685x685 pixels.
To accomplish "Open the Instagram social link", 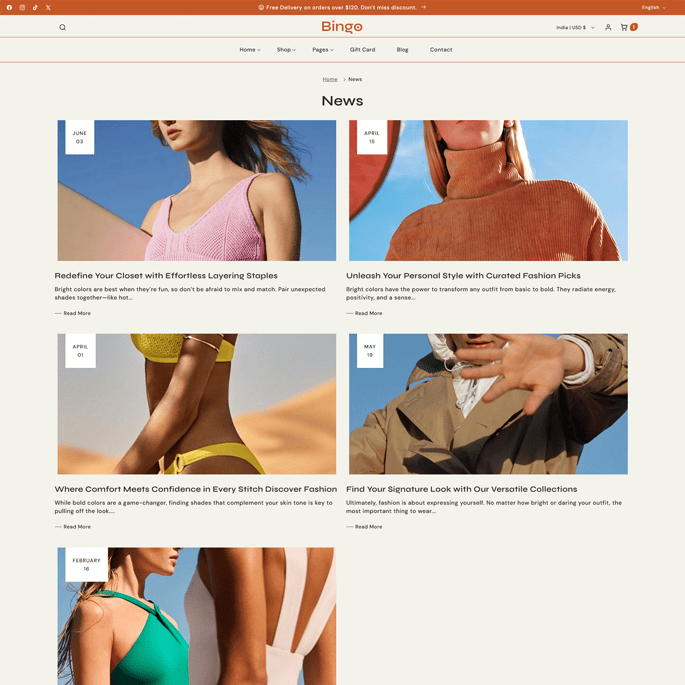I will pos(22,7).
